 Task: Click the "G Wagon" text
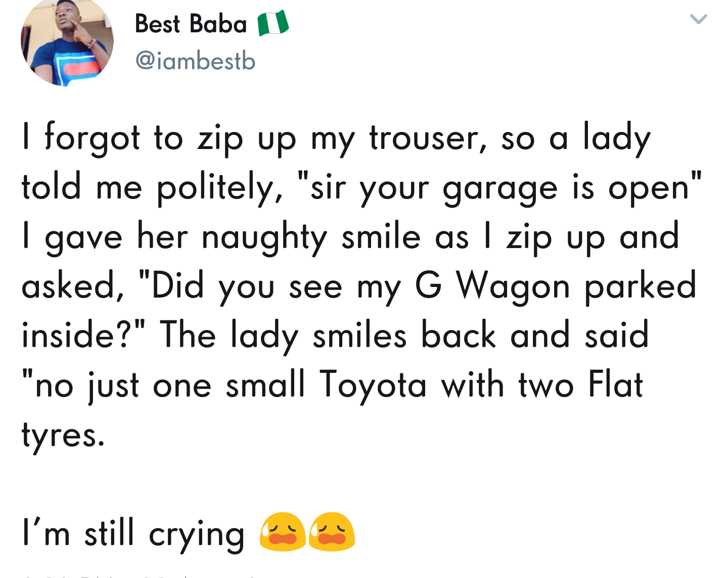(x=492, y=286)
